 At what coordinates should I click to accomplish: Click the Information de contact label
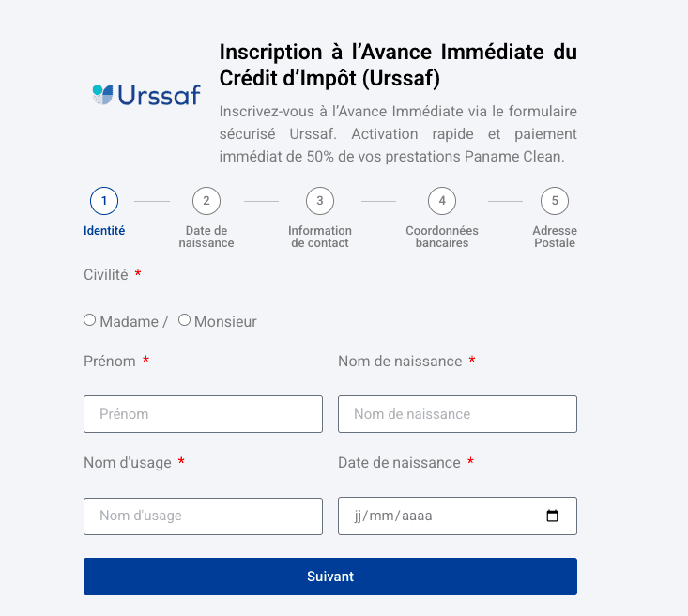coord(320,237)
